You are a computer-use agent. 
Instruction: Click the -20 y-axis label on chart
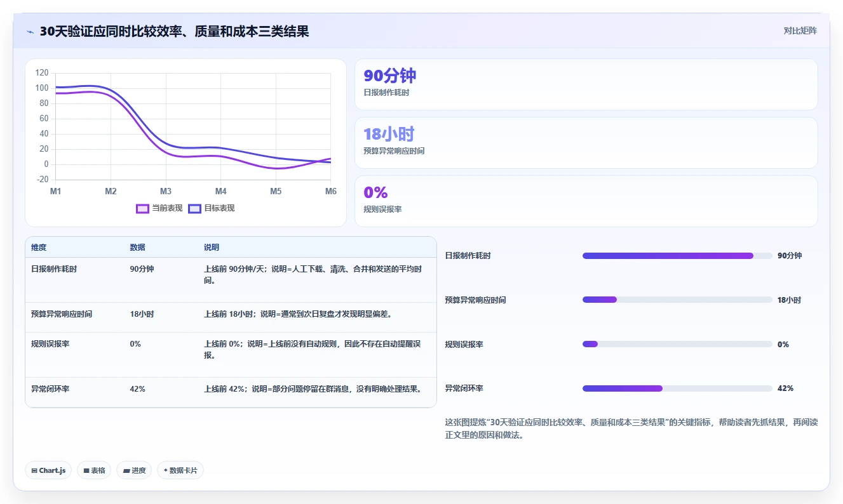(x=42, y=180)
